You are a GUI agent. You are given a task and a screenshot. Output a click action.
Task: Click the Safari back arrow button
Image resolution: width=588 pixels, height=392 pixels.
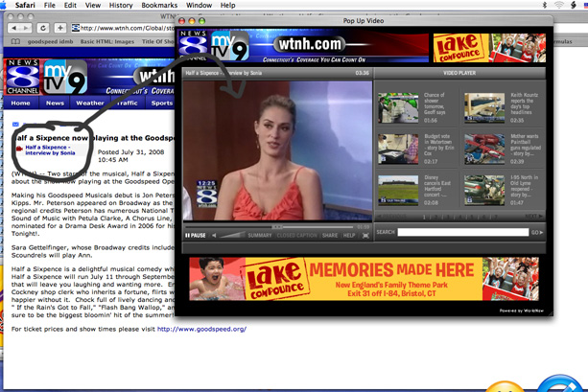pos(14,28)
